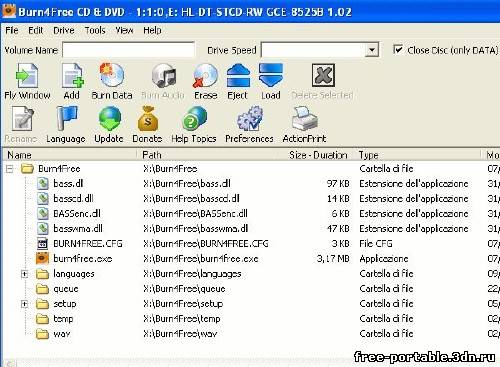Select the bass.dll file icon
This screenshot has width=500, height=367.
click(x=43, y=183)
